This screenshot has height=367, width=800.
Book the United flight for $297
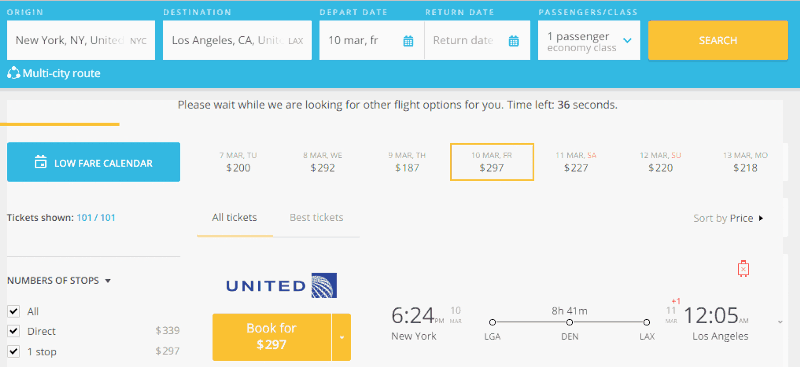271,337
